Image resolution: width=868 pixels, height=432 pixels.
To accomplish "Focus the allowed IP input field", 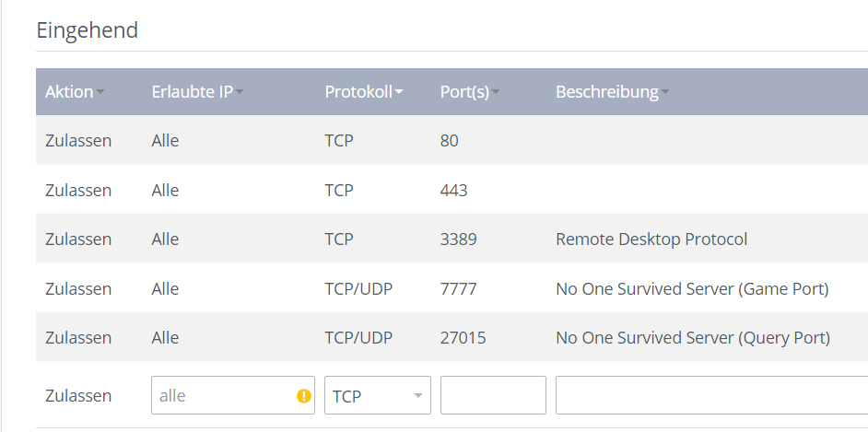I will 233,395.
